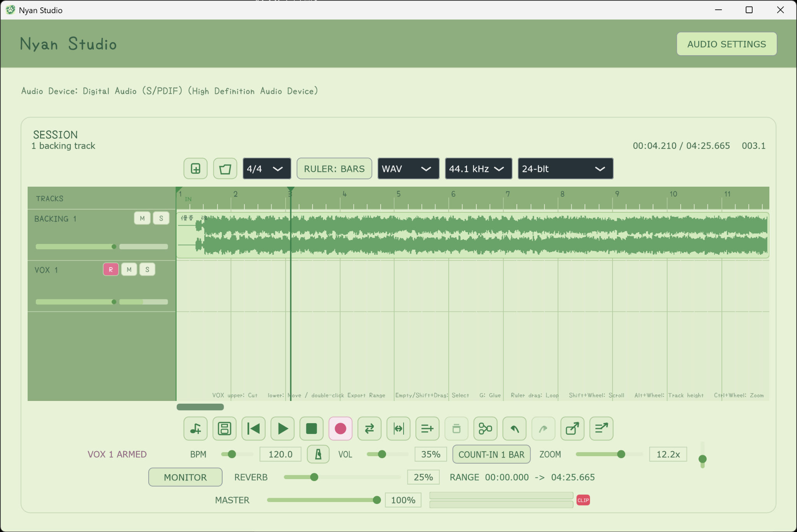Click the vertical track height slider
Viewport: 797px width, 532px height.
[702, 455]
